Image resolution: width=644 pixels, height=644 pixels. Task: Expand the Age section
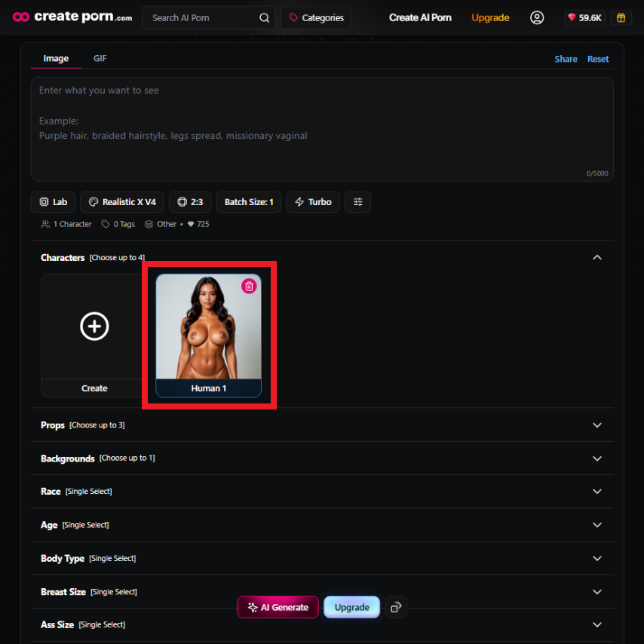(597, 525)
